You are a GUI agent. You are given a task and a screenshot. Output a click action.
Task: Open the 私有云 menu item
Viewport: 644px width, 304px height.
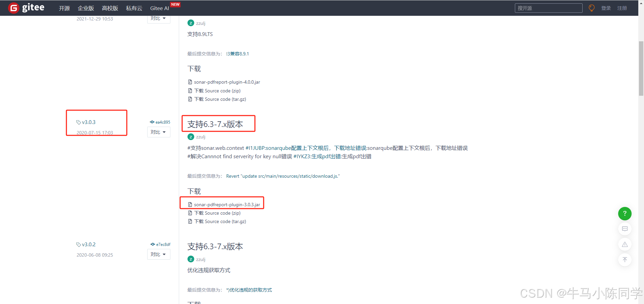(134, 8)
